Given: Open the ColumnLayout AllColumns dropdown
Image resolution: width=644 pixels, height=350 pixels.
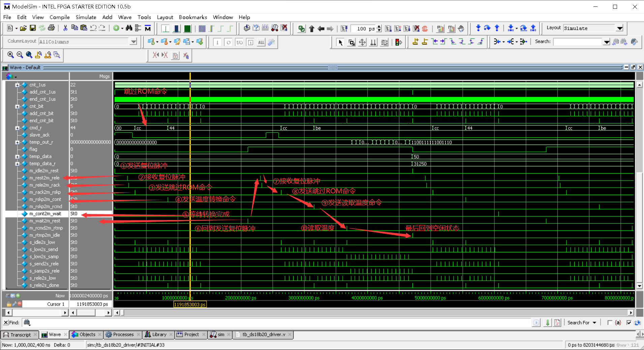Looking at the screenshot, I should [133, 41].
